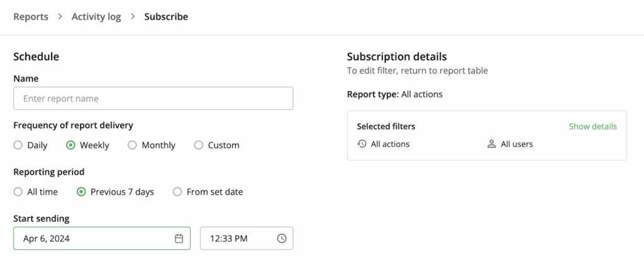The width and height of the screenshot is (644, 272).
Task: Click the user icon beside All users
Action: pyautogui.click(x=492, y=144)
